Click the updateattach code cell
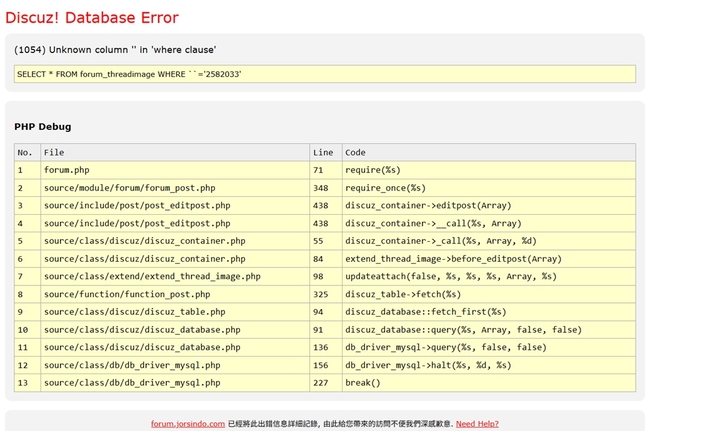 (489, 276)
